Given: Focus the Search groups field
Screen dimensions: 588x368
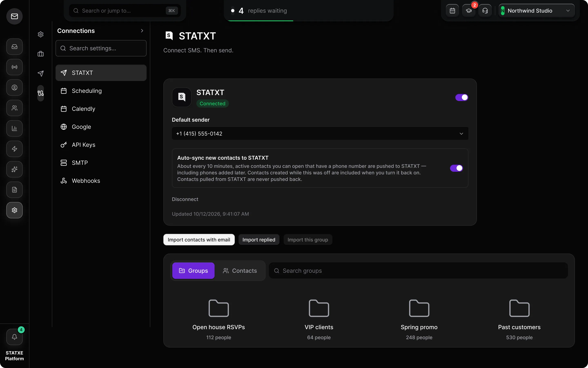Looking at the screenshot, I should [418, 271].
